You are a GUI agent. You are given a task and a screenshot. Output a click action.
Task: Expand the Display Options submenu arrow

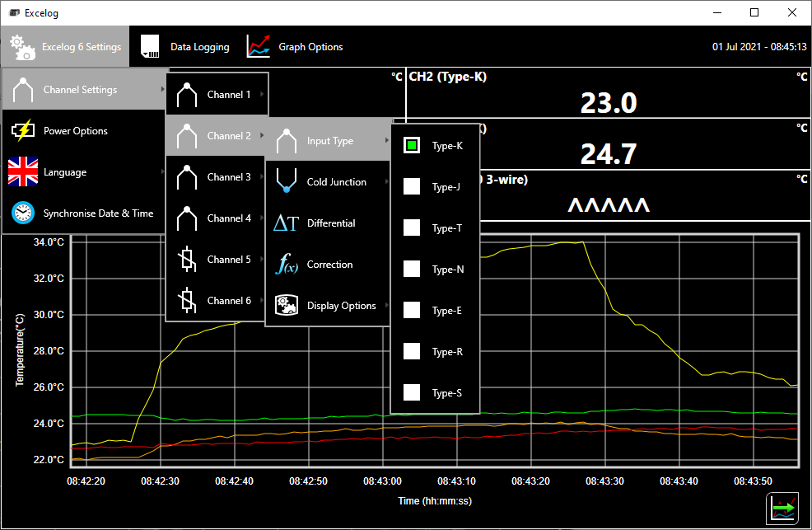click(386, 305)
